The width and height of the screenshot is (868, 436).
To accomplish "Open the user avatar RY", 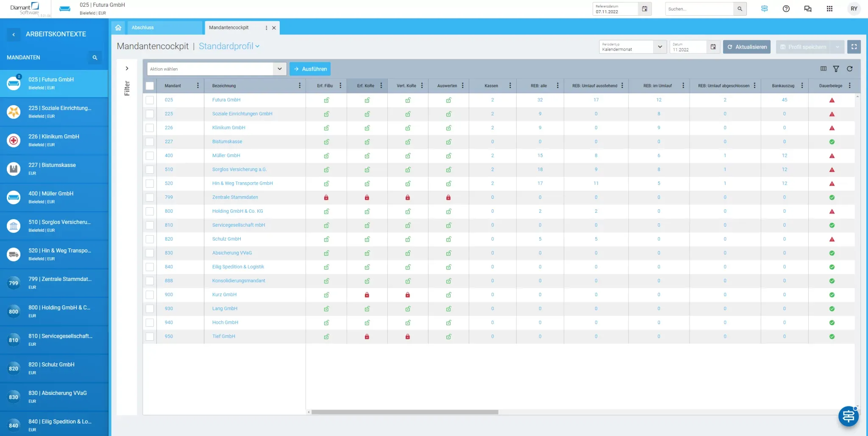I will 854,9.
